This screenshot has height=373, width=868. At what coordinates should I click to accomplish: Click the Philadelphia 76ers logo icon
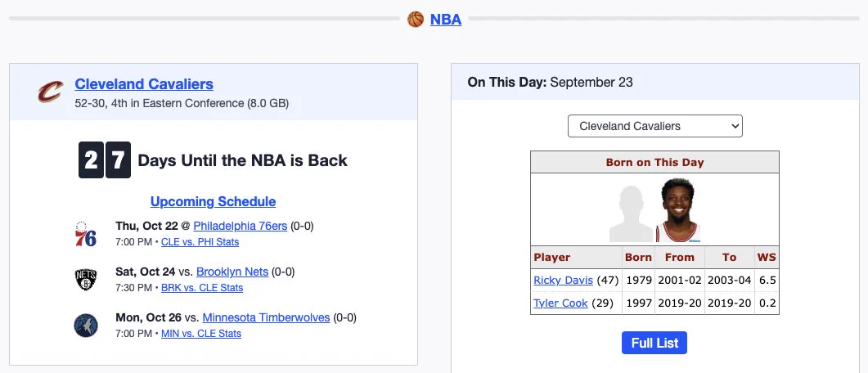(x=86, y=234)
